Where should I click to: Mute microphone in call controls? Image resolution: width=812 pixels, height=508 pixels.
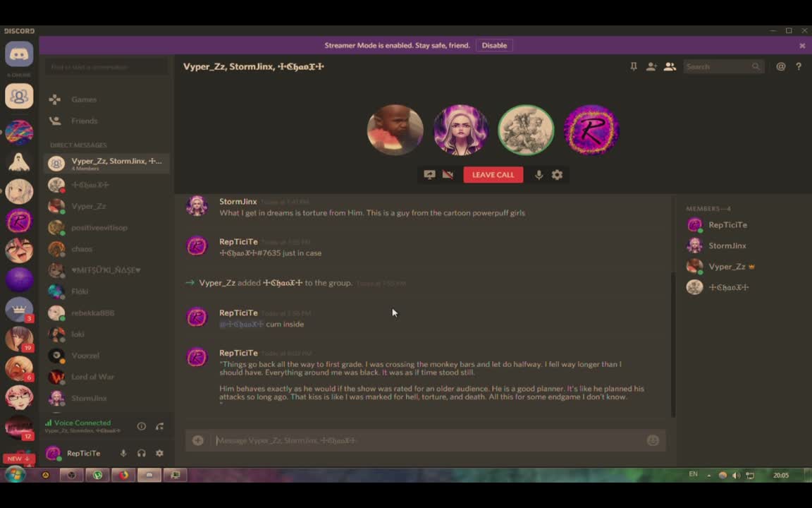(x=539, y=175)
